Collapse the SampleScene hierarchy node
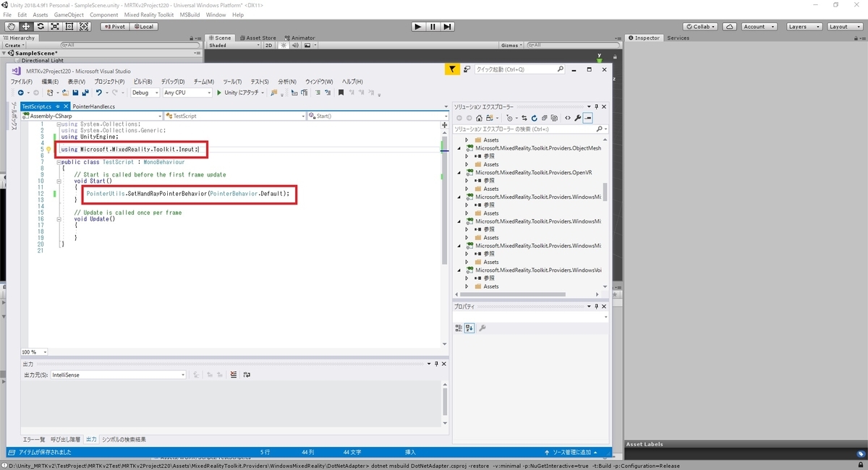 pos(4,53)
